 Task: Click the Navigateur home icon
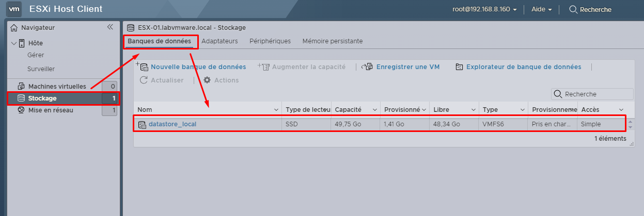pyautogui.click(x=14, y=28)
